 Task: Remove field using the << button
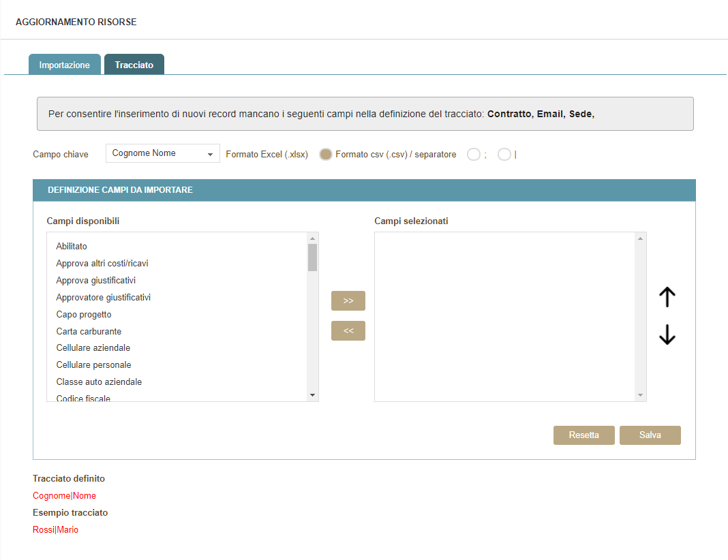coord(348,330)
